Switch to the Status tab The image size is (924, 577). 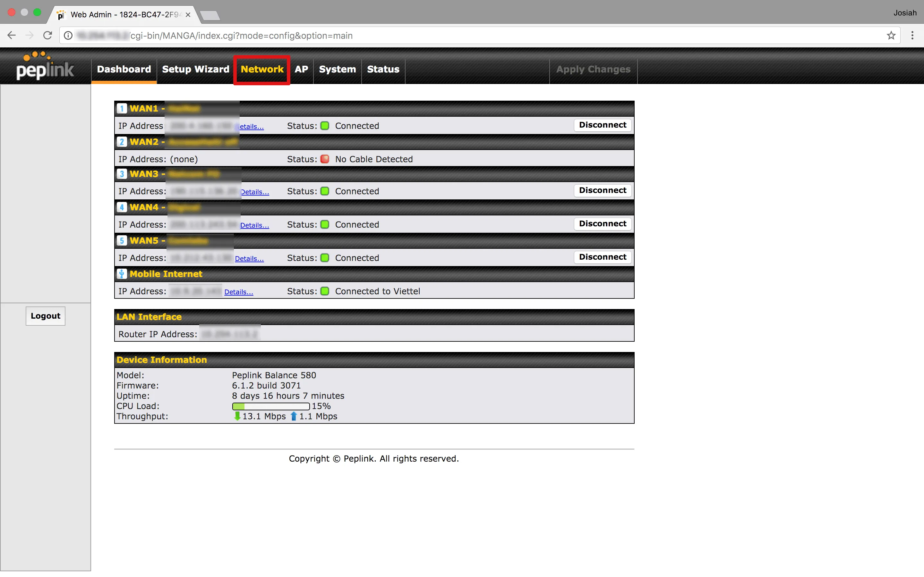[x=383, y=70]
